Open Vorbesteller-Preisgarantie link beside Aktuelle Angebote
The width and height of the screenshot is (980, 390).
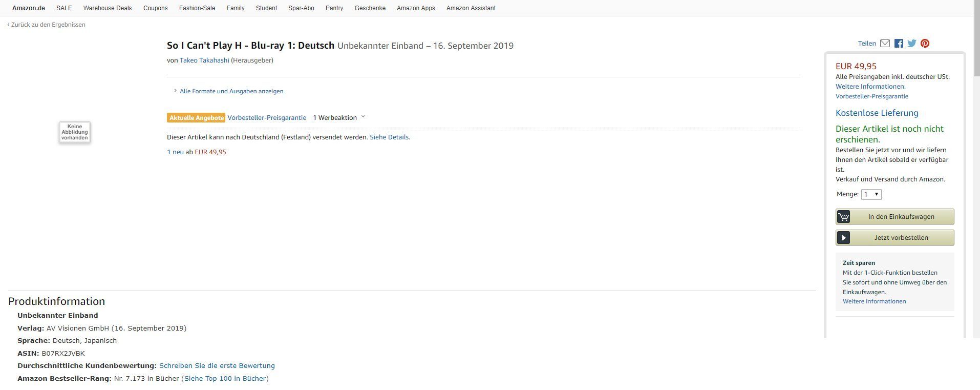(267, 118)
